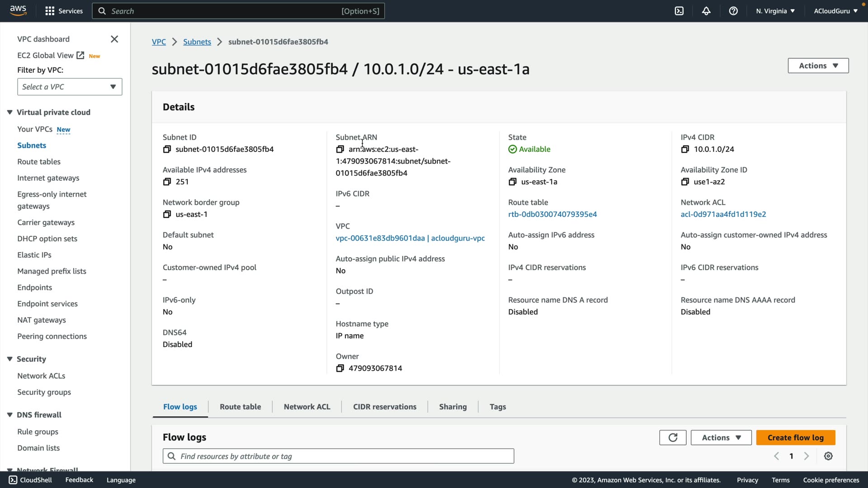This screenshot has height=488, width=868.
Task: Open the N. Virginia region selector
Action: [775, 11]
